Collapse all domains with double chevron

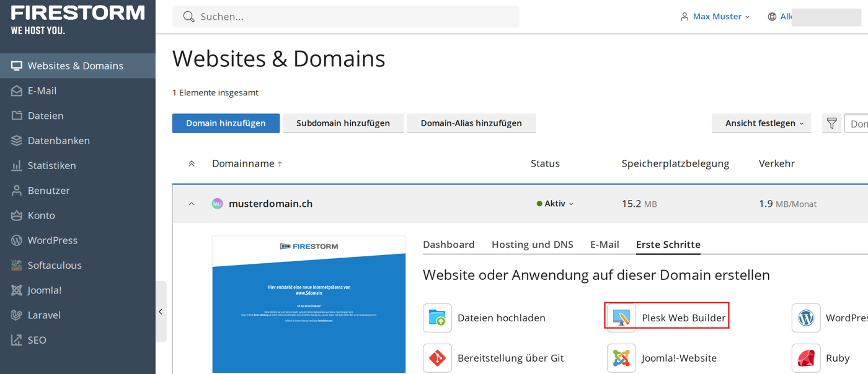click(192, 163)
